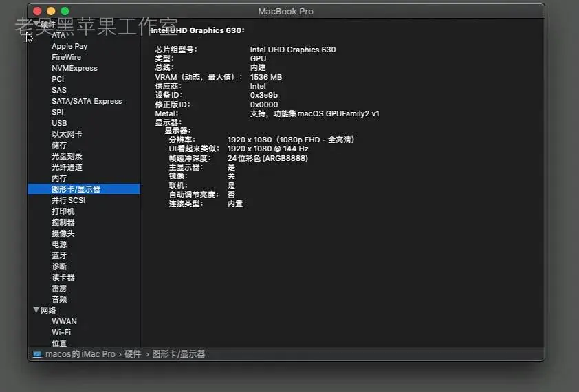Open the 光纤通道 entry

[x=67, y=167]
